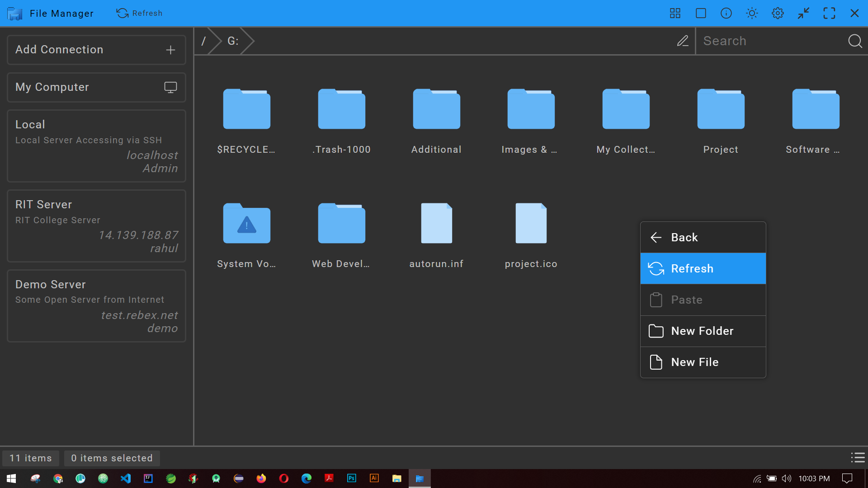Enter fullscreen with bracket icon
The width and height of the screenshot is (868, 488).
tap(830, 13)
